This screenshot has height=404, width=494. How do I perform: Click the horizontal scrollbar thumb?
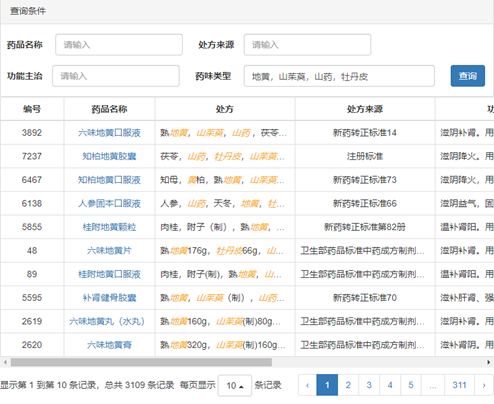(x=141, y=362)
